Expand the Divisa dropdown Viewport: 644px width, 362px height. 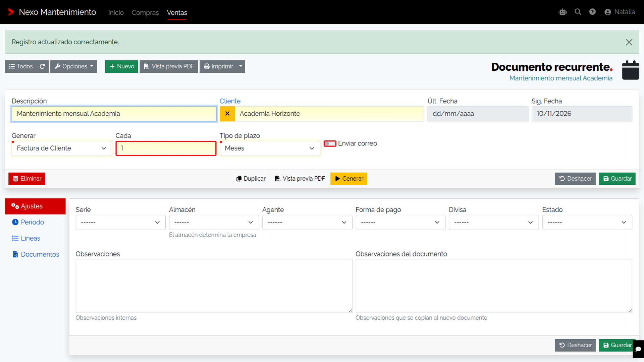click(494, 223)
